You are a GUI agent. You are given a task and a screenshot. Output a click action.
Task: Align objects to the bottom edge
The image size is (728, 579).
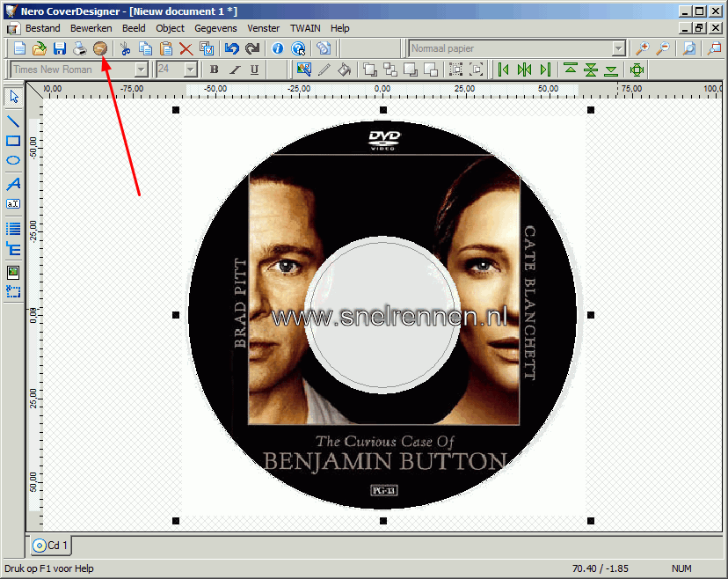point(611,70)
